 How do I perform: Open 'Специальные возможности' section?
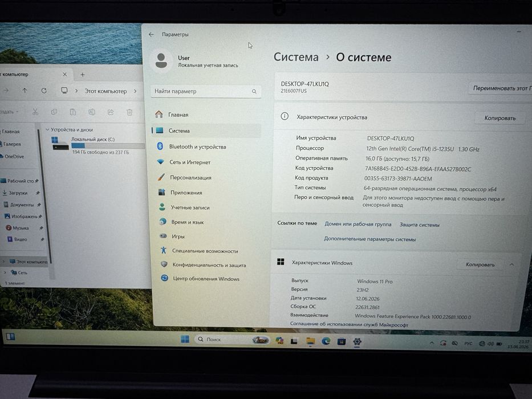pos(205,251)
